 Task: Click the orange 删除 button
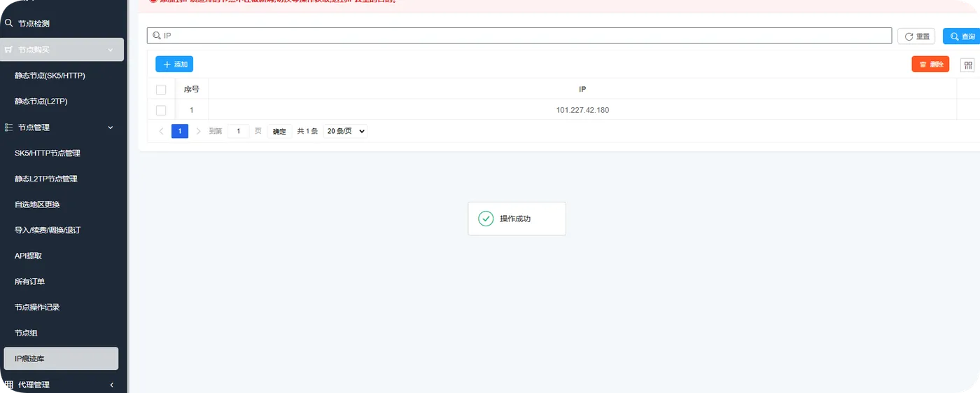pyautogui.click(x=930, y=64)
